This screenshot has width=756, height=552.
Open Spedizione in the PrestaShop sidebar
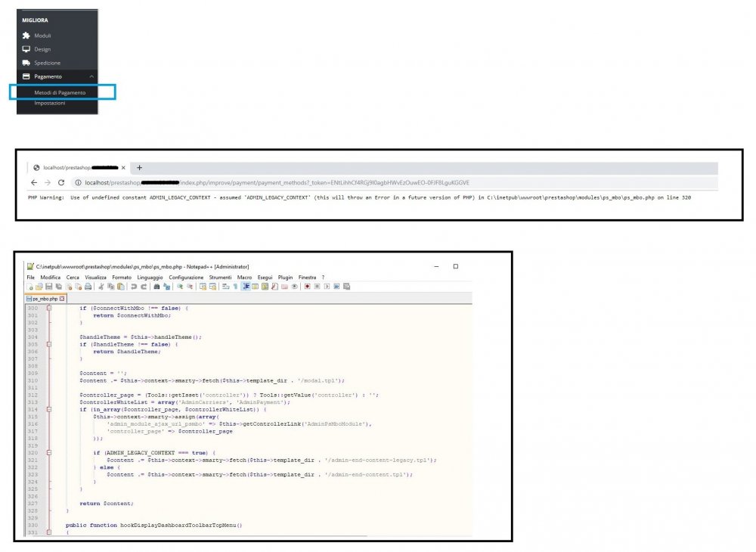47,63
